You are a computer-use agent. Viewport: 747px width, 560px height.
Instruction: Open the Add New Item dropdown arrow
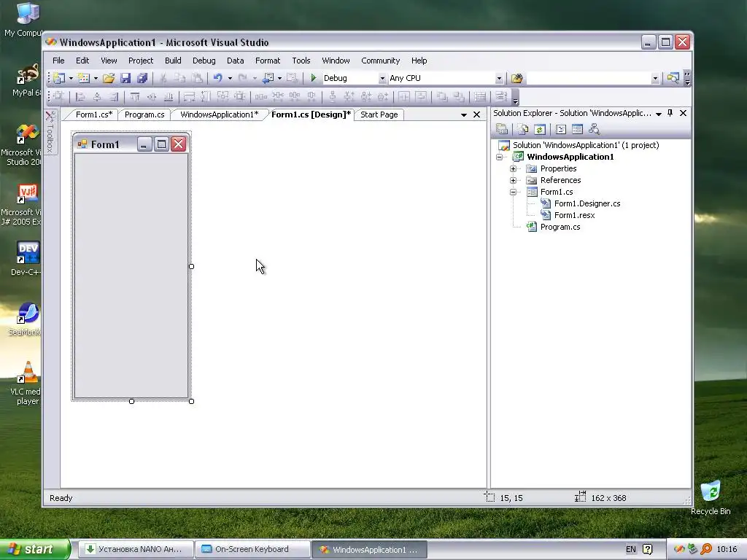tap(96, 78)
